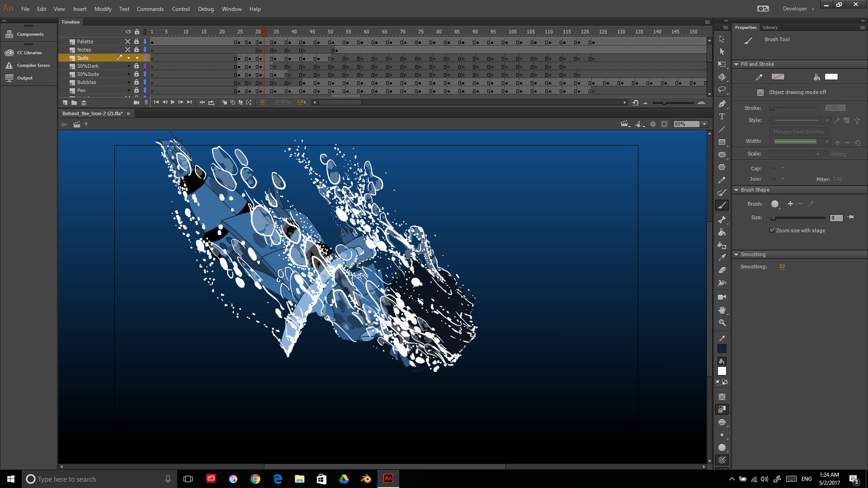Image resolution: width=868 pixels, height=488 pixels.
Task: Select the Bone tool
Action: (x=722, y=220)
